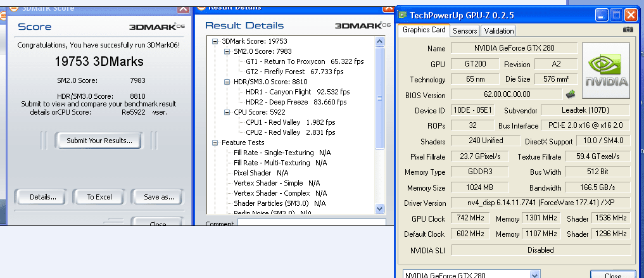Click the Memory Type field GDDR3
This screenshot has width=644, height=278.
pos(480,172)
